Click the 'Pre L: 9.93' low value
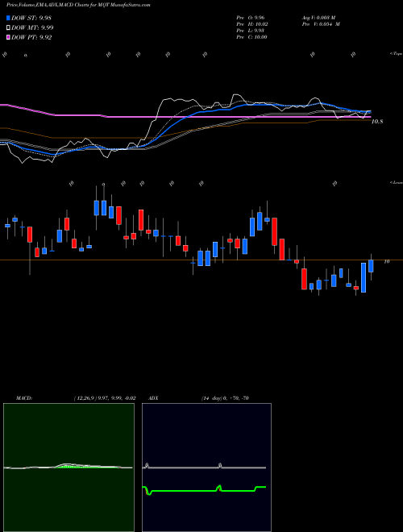 (x=251, y=31)
